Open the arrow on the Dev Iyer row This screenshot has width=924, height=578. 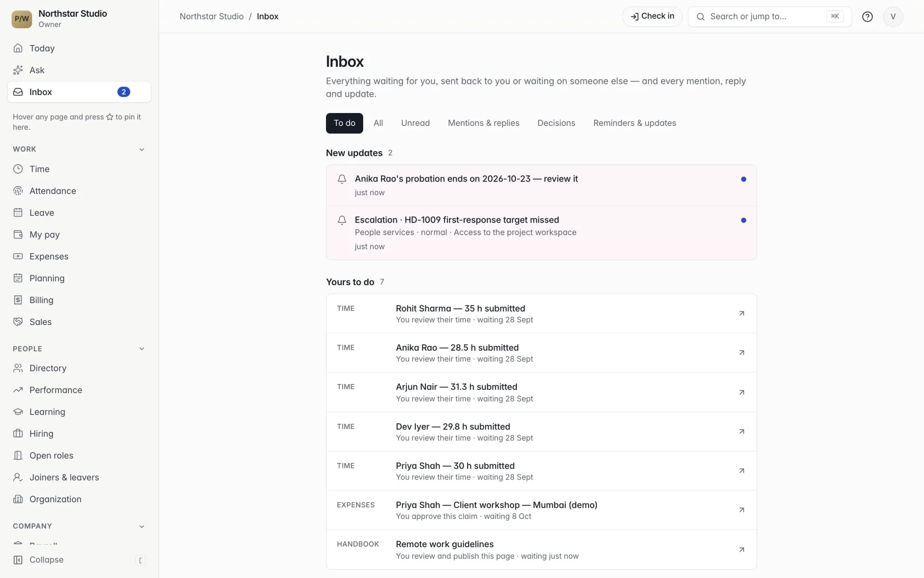(x=742, y=432)
